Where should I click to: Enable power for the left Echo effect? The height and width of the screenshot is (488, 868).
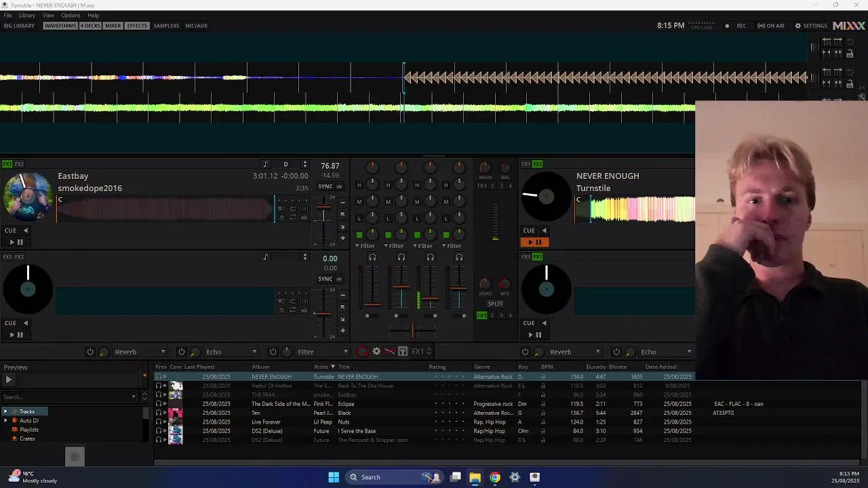[181, 352]
